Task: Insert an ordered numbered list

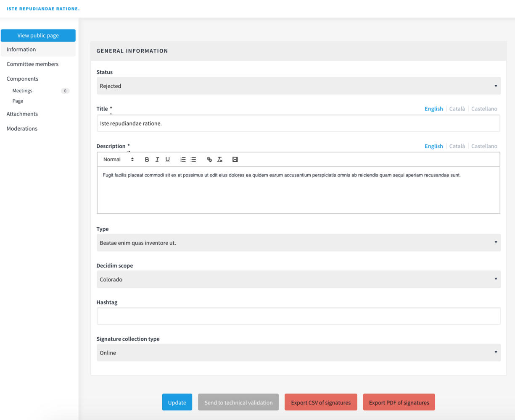Action: click(x=183, y=160)
